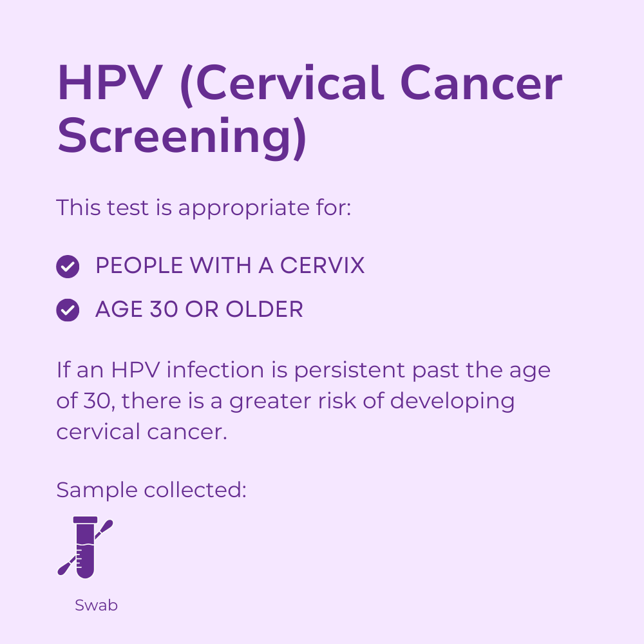Click the test tube swab icon
The width and height of the screenshot is (644, 644).
point(85,547)
